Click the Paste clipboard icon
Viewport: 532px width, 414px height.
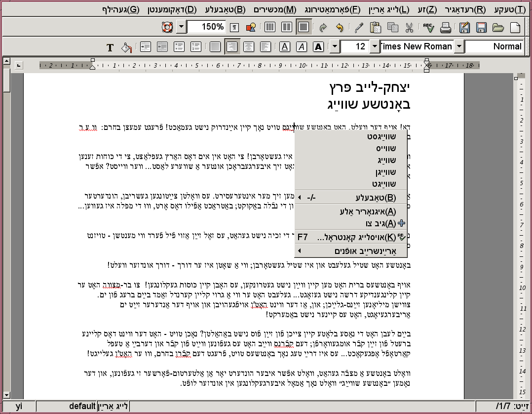click(x=376, y=27)
